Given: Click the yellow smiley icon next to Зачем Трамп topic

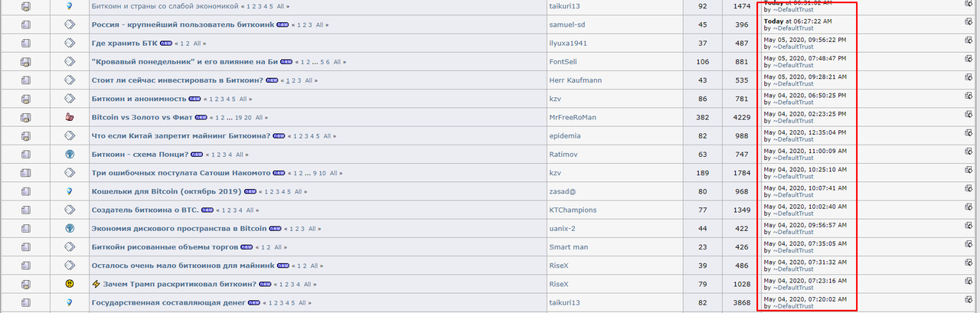Looking at the screenshot, I should 69,284.
